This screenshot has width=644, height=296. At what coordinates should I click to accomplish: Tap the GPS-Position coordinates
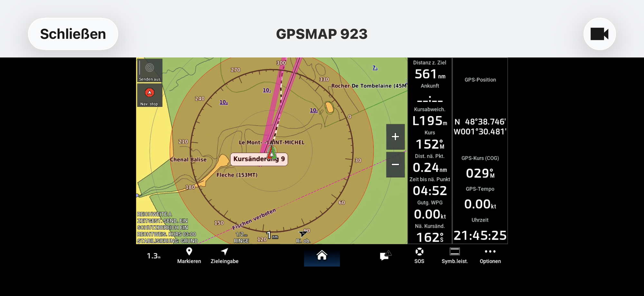(x=480, y=126)
